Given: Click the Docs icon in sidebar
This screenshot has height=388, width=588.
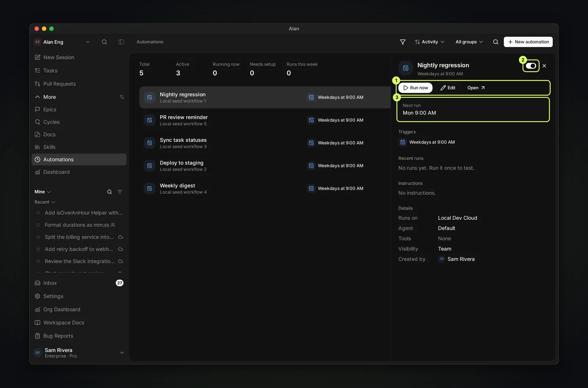Looking at the screenshot, I should pos(37,134).
